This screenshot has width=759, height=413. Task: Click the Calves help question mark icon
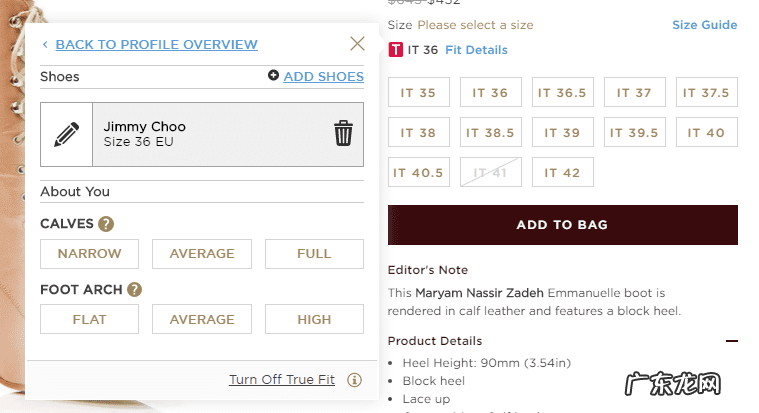(x=106, y=224)
